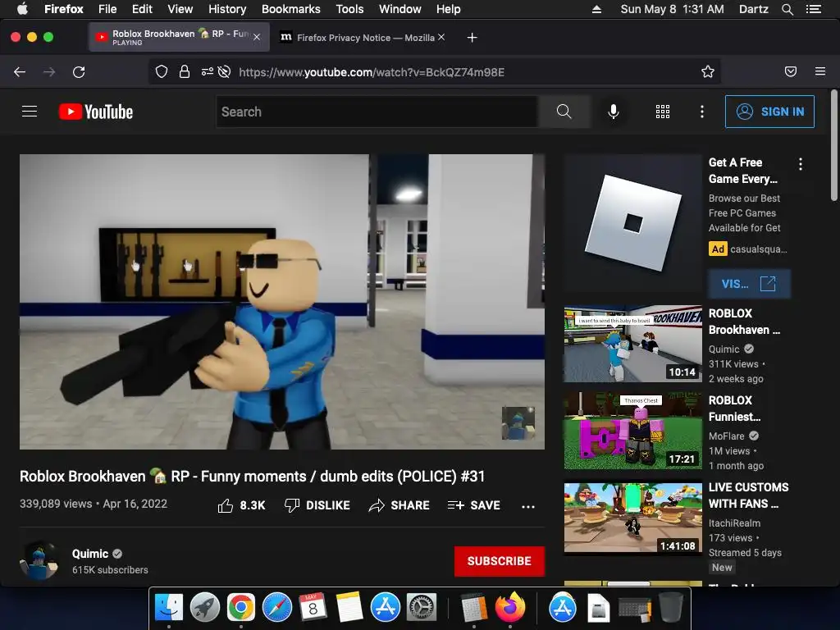This screenshot has width=840, height=630.
Task: Click the channel watermark in video corner
Action: [518, 422]
